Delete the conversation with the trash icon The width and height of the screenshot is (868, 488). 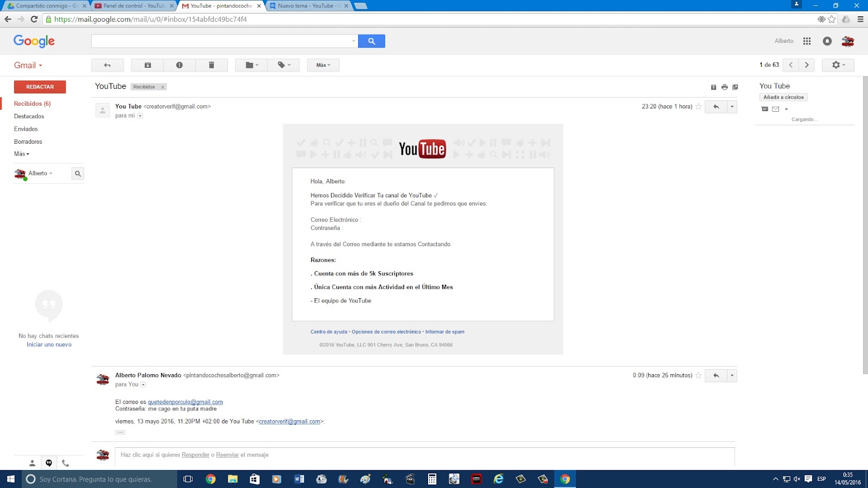pos(212,65)
